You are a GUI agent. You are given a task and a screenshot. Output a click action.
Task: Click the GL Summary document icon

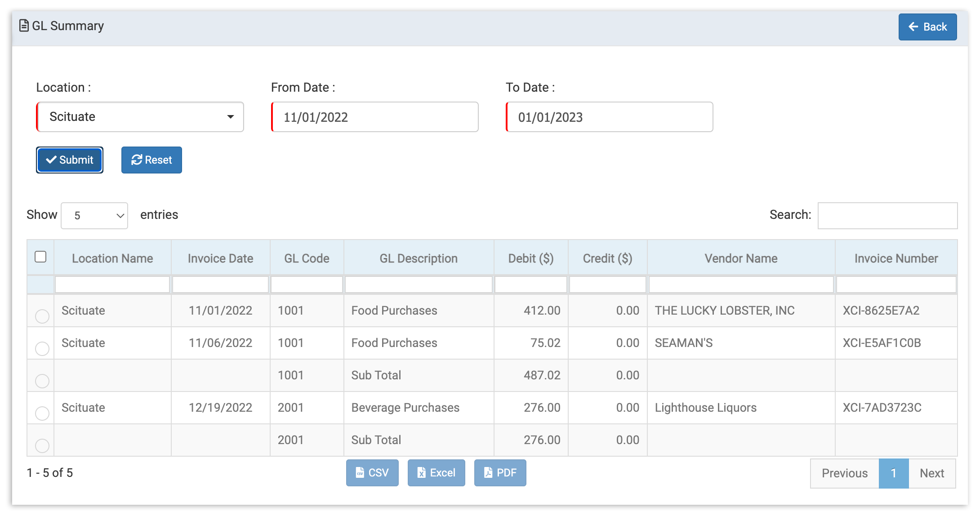[24, 26]
